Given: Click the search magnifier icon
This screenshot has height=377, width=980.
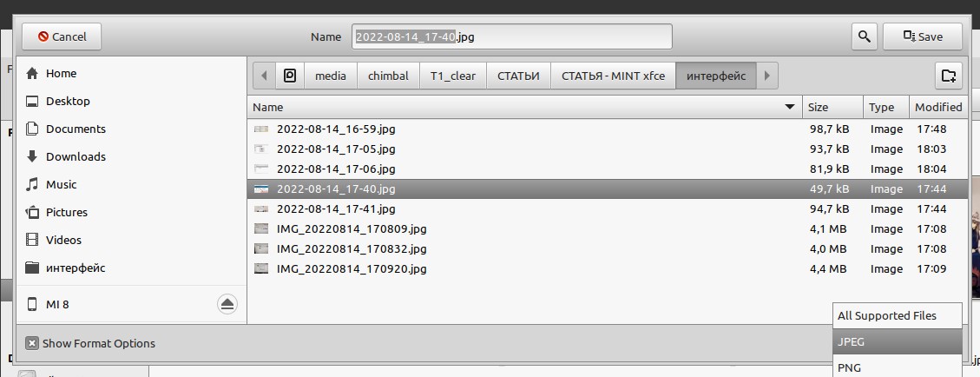Looking at the screenshot, I should pos(863,36).
